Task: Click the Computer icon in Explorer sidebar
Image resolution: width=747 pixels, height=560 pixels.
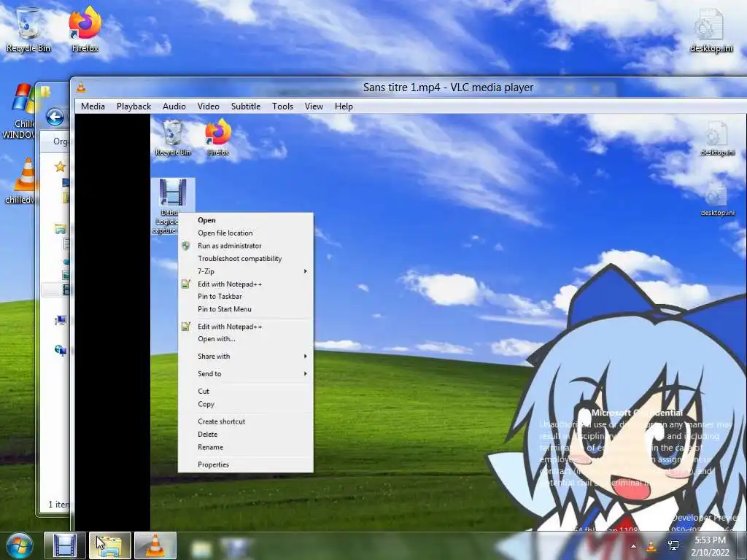Action: click(x=61, y=320)
